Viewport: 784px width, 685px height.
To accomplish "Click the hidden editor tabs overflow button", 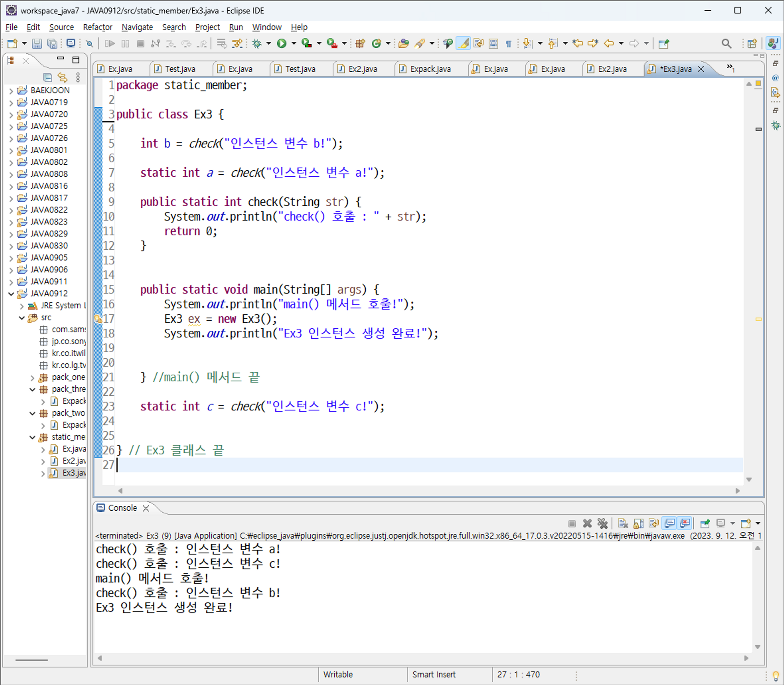I will click(730, 68).
